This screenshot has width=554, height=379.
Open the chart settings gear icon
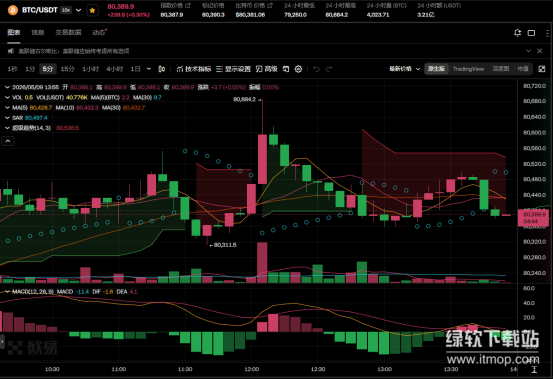(298, 69)
